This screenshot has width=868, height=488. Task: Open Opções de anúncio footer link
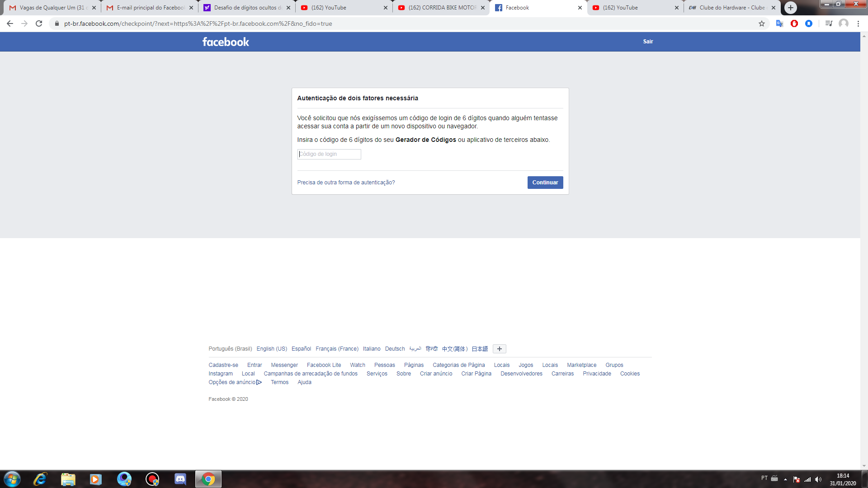coord(235,382)
